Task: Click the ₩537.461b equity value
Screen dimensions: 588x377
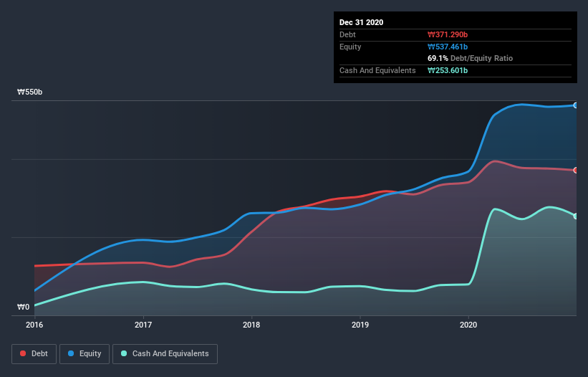Action: coord(448,47)
